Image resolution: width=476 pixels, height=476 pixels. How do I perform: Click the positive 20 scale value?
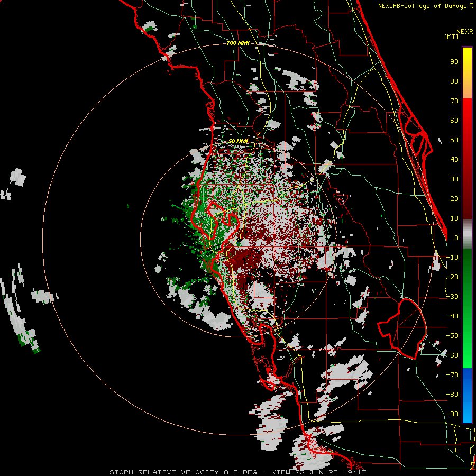coord(454,199)
